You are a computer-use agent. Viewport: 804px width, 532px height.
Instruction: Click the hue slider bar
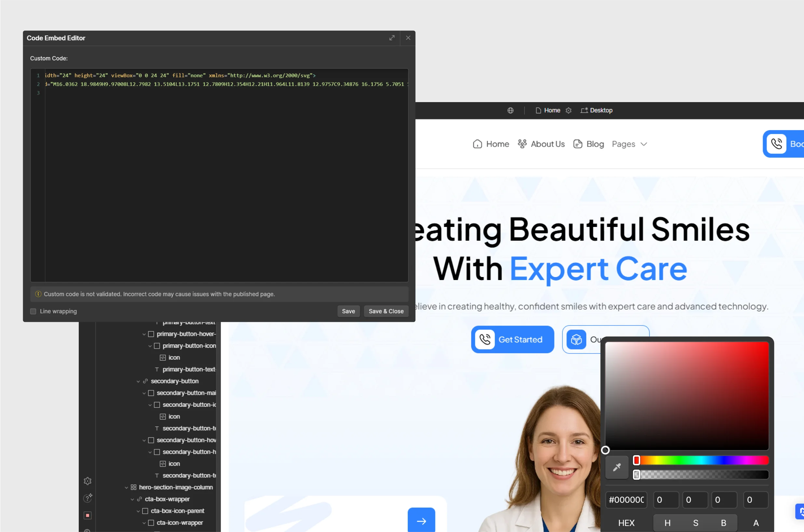click(x=701, y=460)
